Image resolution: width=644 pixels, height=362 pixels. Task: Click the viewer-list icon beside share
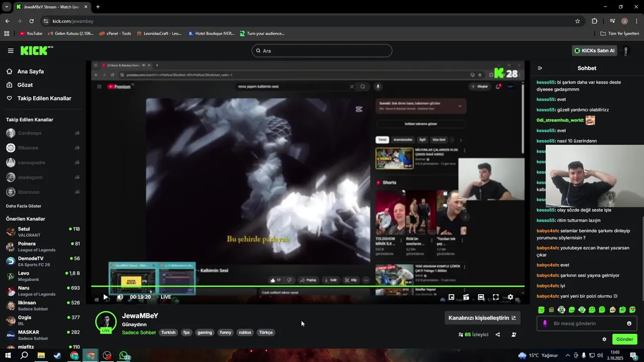(x=514, y=335)
